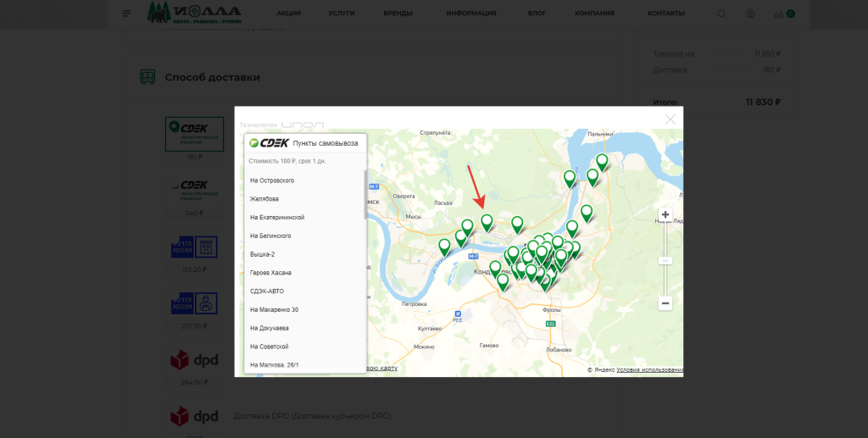Open the hamburger menu icon
This screenshot has height=438, width=868.
(x=126, y=14)
